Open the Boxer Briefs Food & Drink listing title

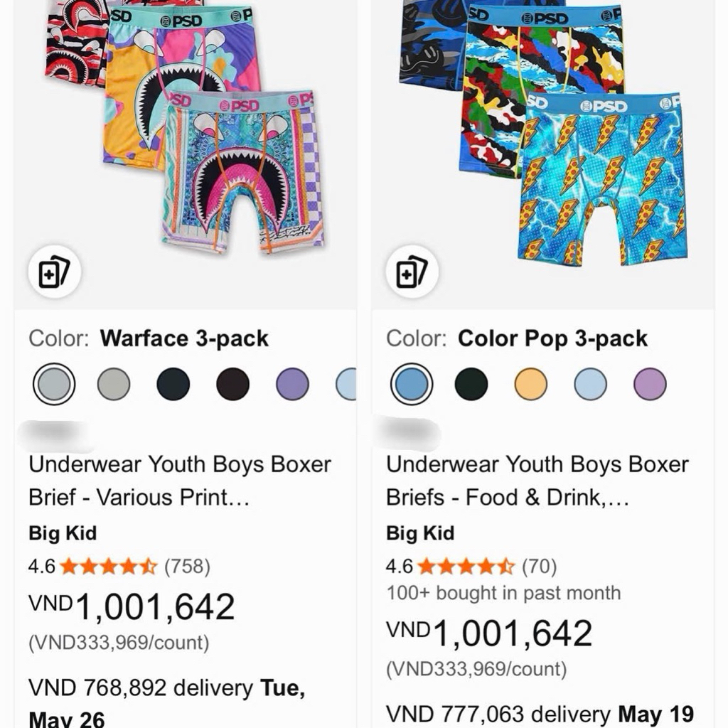(537, 481)
